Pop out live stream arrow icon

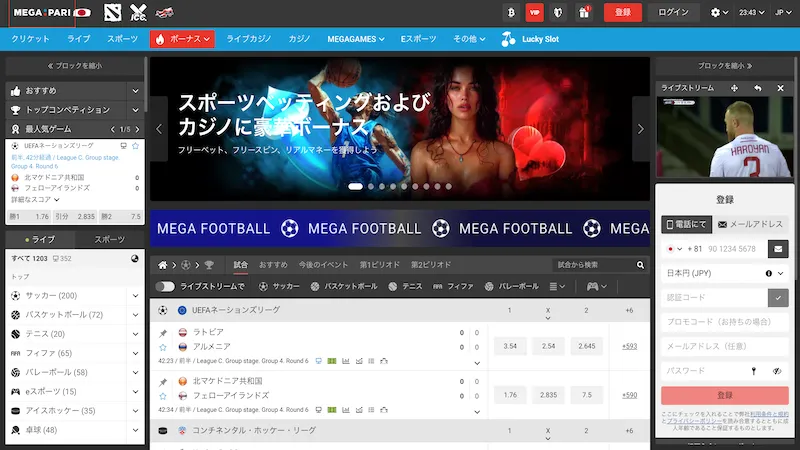coord(758,88)
